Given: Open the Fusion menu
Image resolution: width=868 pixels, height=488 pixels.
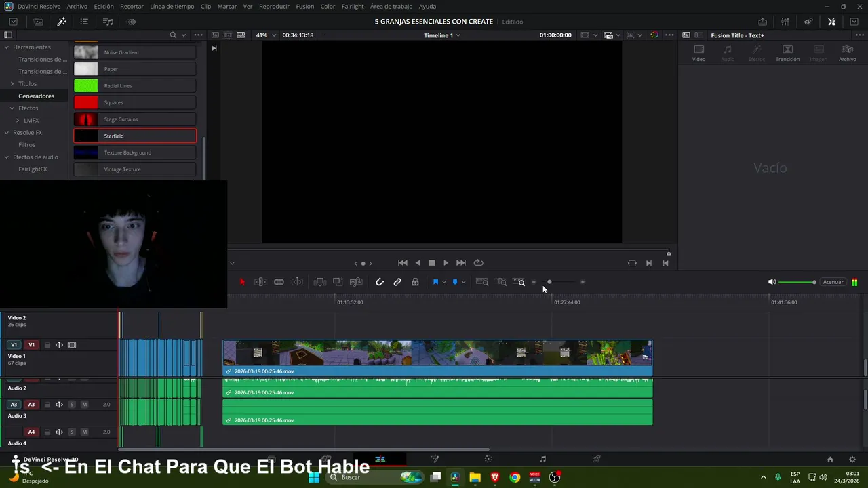Looking at the screenshot, I should click(x=305, y=6).
